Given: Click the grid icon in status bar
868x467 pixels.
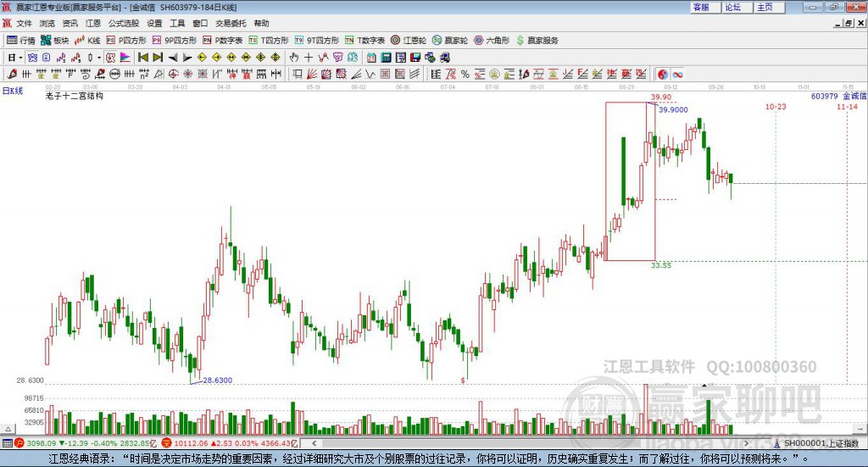Looking at the screenshot, I should 7,443.
